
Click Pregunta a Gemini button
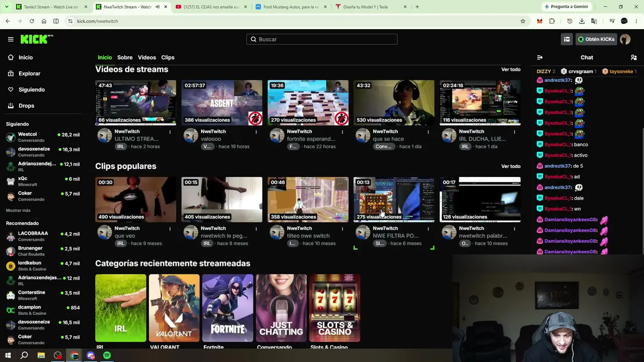click(x=566, y=7)
